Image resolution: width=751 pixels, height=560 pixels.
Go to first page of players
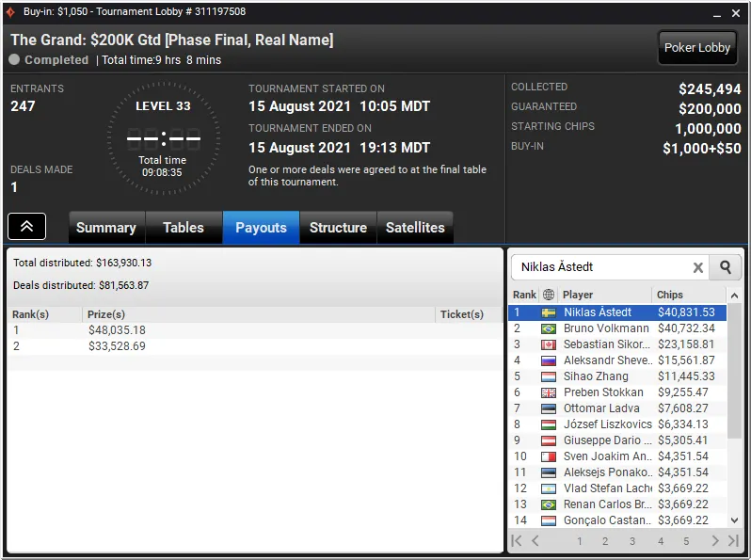pyautogui.click(x=517, y=541)
